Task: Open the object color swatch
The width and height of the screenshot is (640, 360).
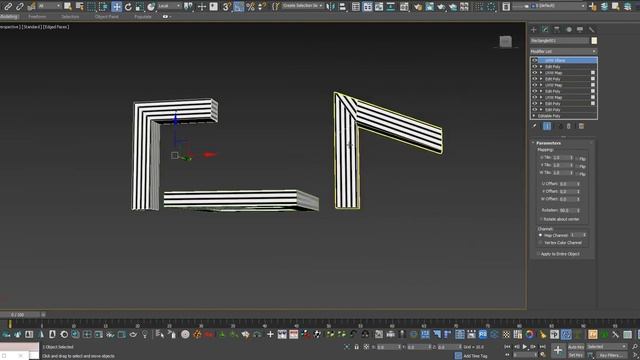Action: (594, 40)
